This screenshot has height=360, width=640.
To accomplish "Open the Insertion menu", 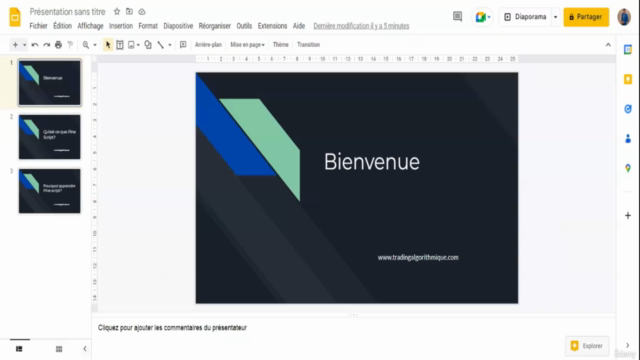I will click(121, 26).
